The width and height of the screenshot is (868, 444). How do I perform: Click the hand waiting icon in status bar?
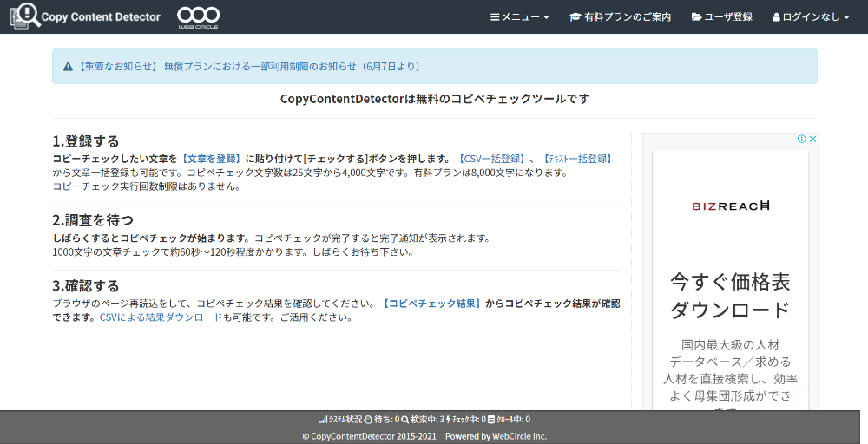368,420
